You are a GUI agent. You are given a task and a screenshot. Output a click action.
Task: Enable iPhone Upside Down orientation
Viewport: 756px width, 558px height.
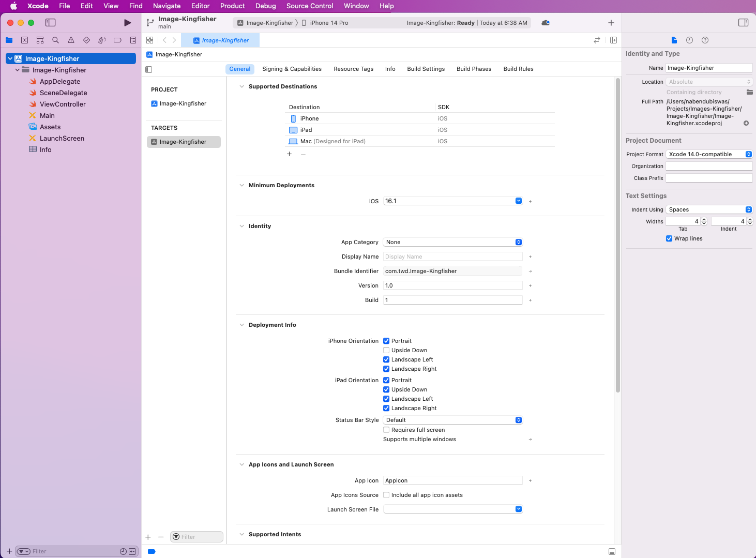(386, 350)
